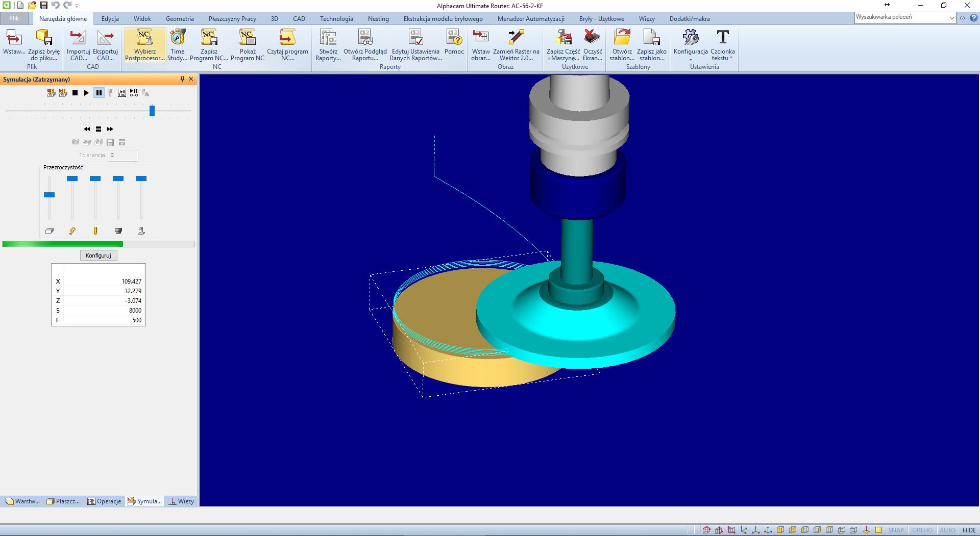This screenshot has width=980, height=536.
Task: Open the Wyszukiwarka poleceń combo box arrow
Action: tap(951, 18)
